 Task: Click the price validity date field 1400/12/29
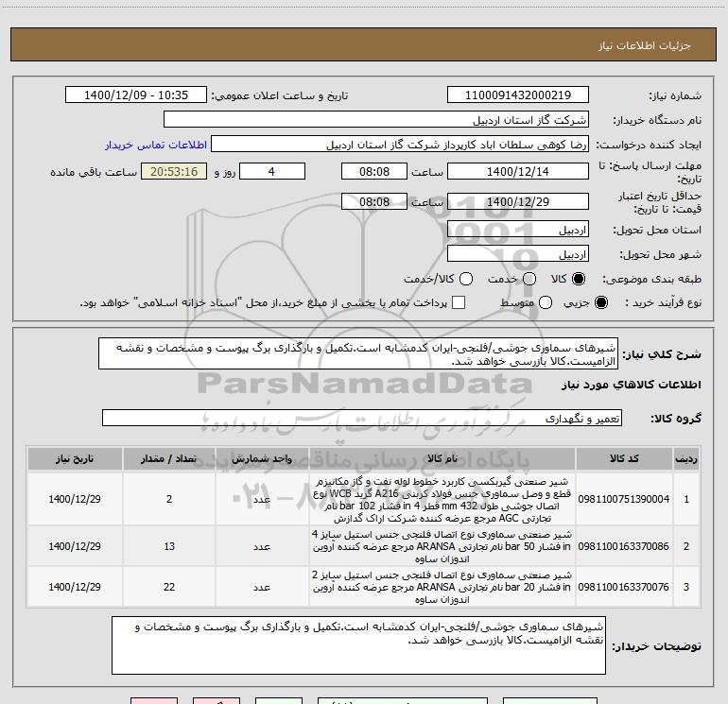[518, 202]
